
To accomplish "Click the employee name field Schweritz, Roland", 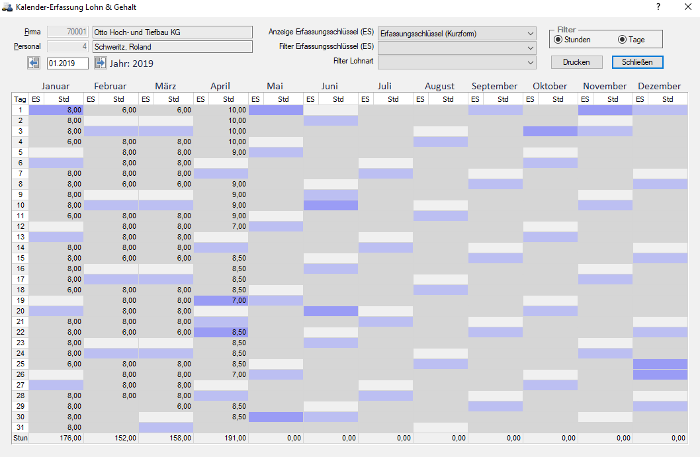I will 172,47.
